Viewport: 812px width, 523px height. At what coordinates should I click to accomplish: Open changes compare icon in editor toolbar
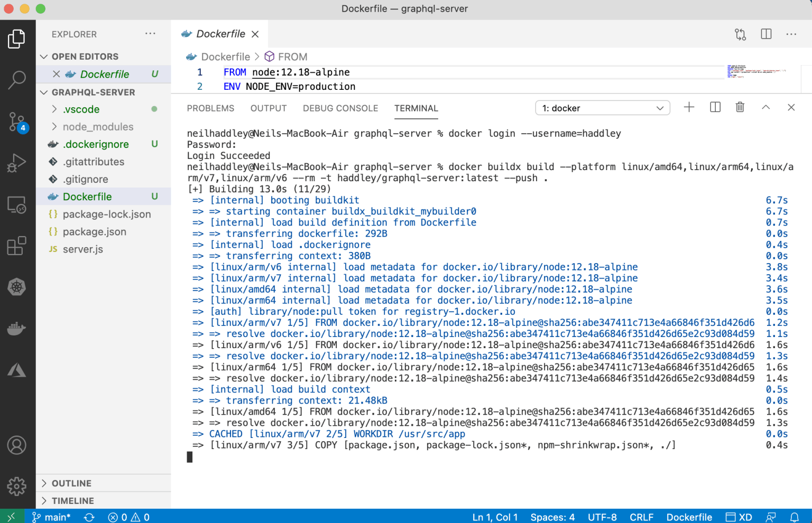[x=740, y=34]
